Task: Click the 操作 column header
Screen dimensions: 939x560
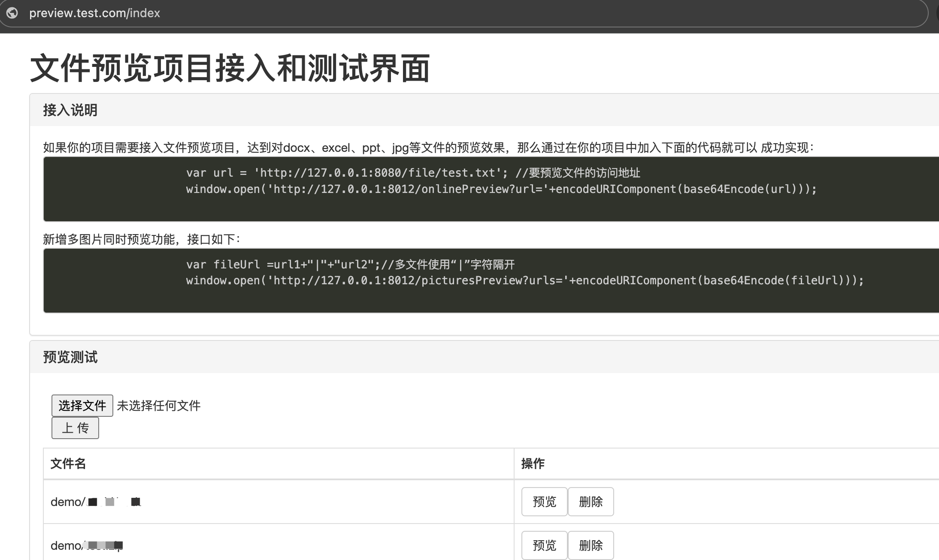Action: coord(533,464)
